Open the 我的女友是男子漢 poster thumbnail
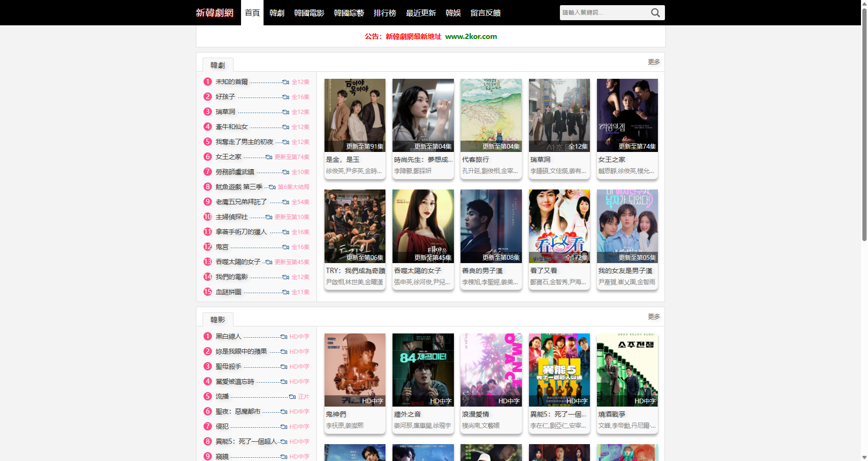This screenshot has height=461, width=868. (x=627, y=227)
